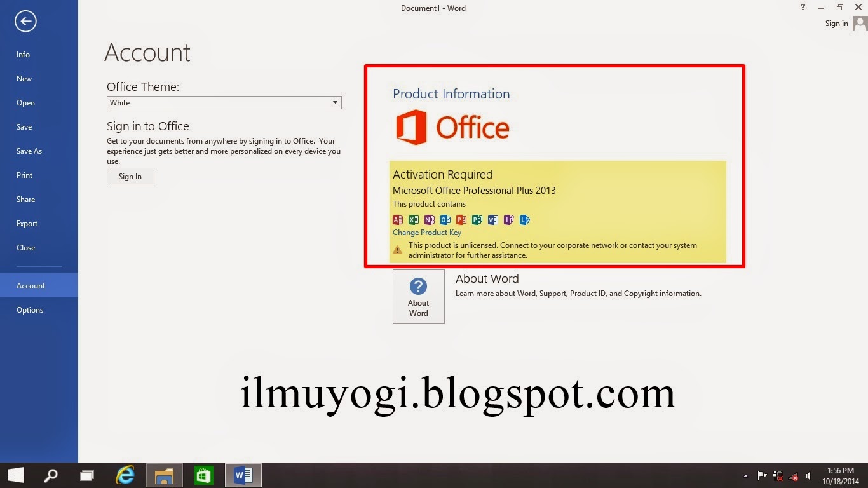Click the Sign in to Office heading
Screen dimensions: 868x488
(x=148, y=126)
